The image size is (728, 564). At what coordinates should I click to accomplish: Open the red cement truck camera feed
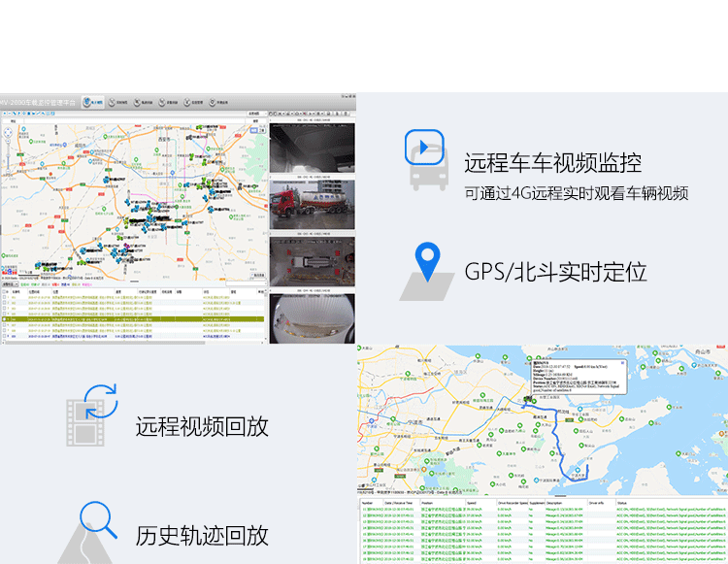(x=312, y=205)
